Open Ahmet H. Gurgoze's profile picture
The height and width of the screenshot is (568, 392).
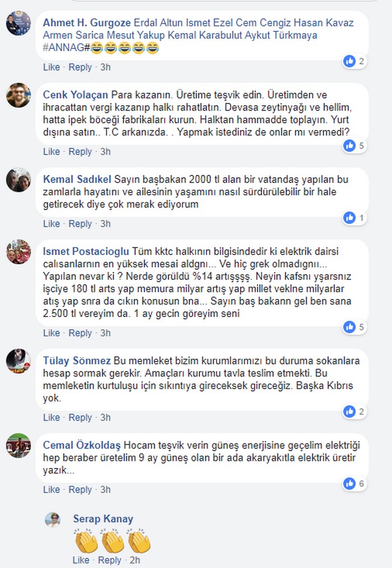[19, 23]
